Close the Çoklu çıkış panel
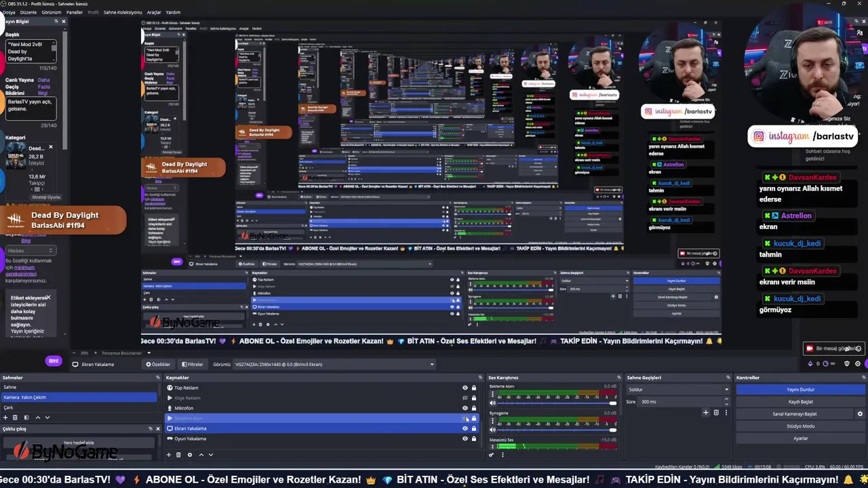 158,428
